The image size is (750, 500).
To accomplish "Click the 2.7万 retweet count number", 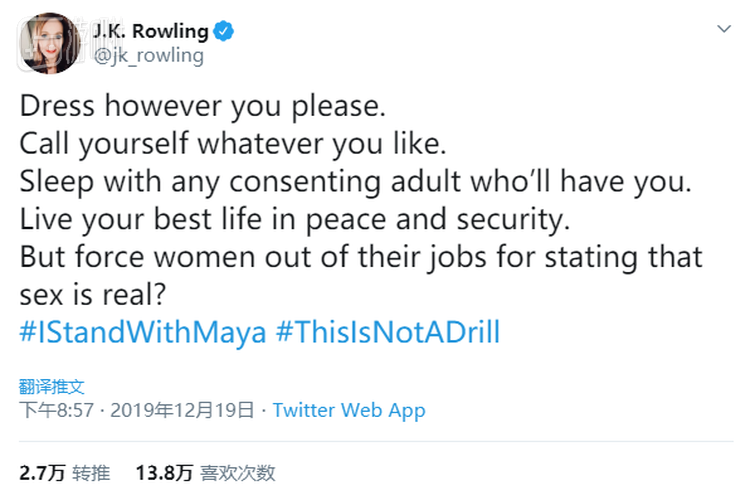I will (40, 473).
